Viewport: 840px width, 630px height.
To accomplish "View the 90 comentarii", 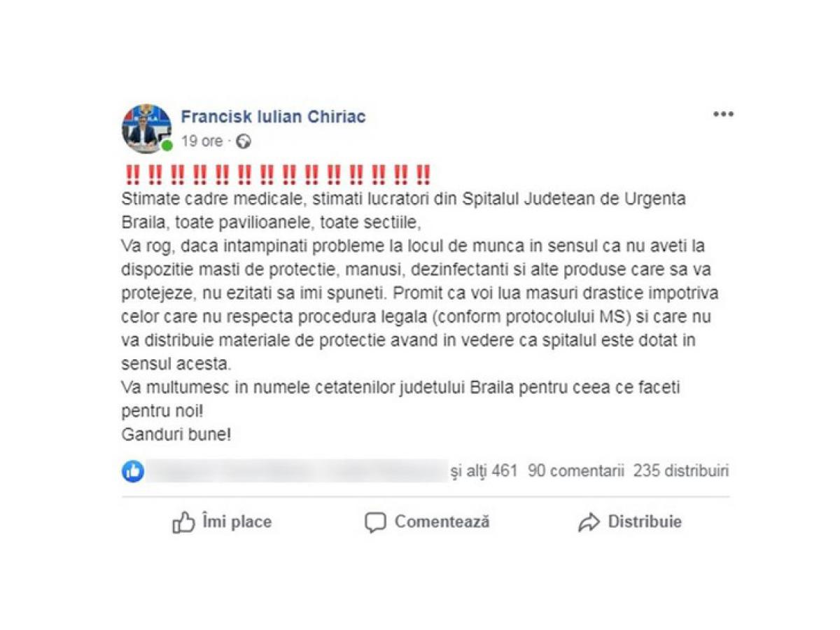I will pyautogui.click(x=575, y=471).
